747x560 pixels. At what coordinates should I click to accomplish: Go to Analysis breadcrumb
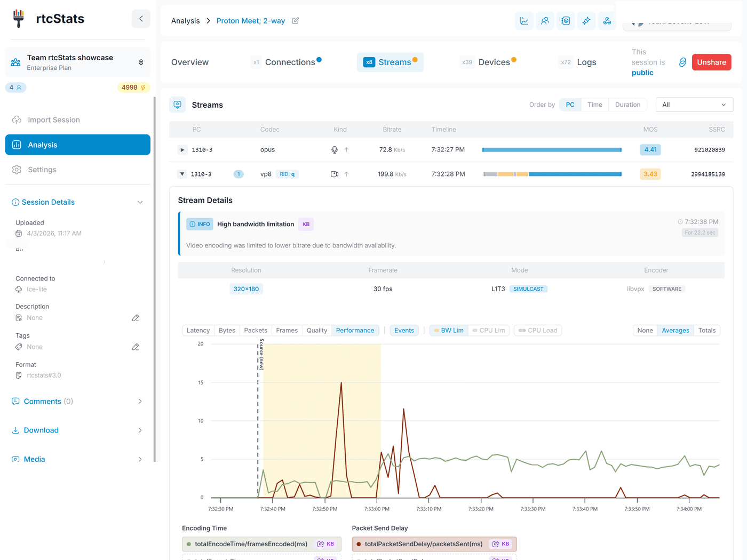tap(185, 21)
